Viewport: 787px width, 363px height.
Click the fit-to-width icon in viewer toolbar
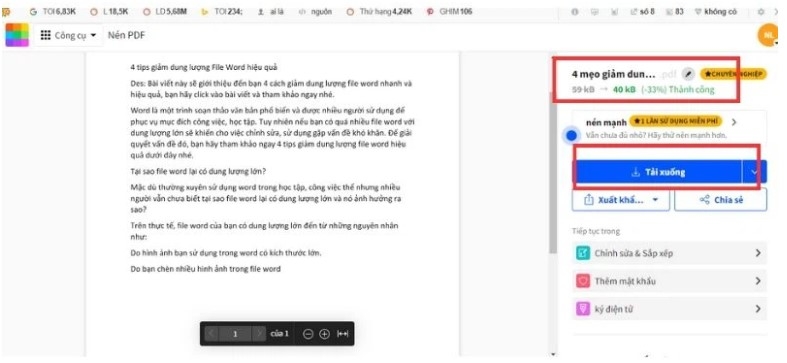tap(342, 334)
